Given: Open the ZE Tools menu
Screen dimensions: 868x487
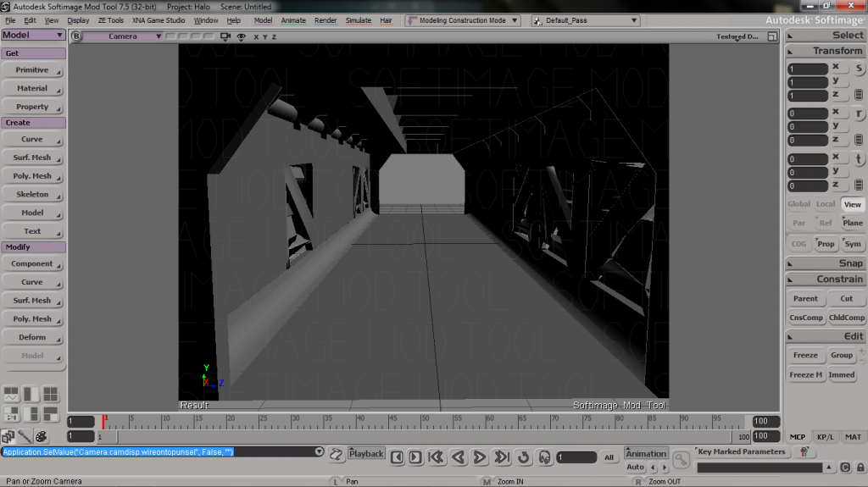Looking at the screenshot, I should pos(111,20).
